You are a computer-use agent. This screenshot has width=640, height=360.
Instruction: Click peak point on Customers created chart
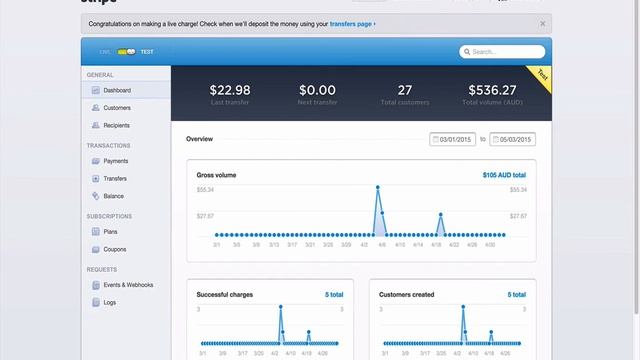pos(463,307)
